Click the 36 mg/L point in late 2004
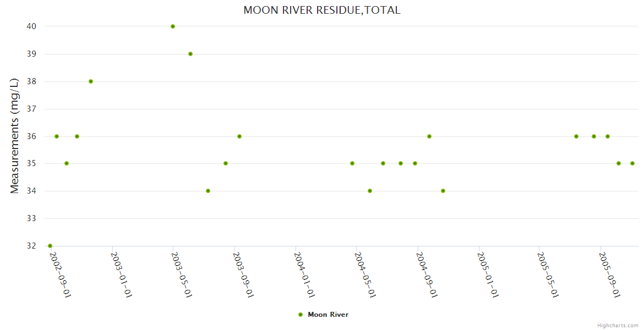This screenshot has width=644, height=330. pos(429,136)
